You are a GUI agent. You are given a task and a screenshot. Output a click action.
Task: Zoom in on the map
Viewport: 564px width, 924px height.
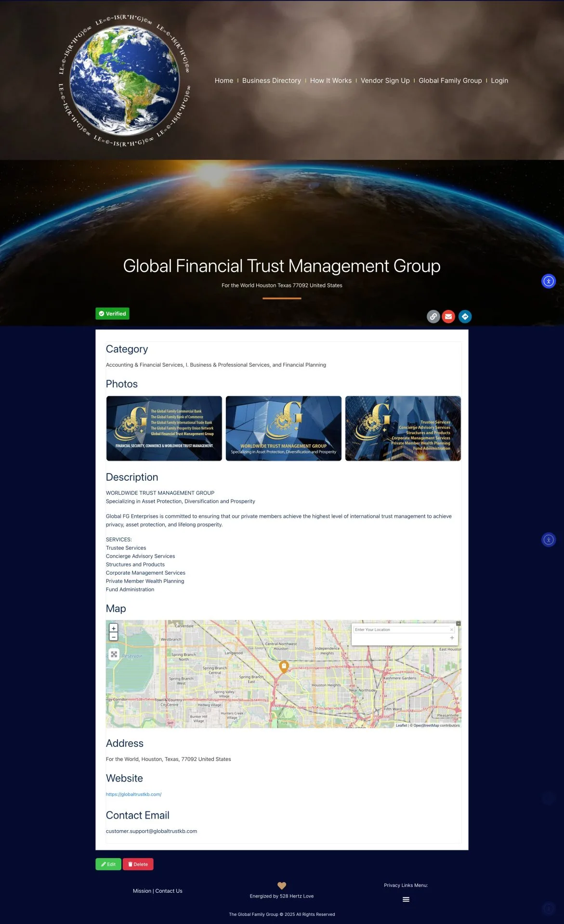tap(114, 628)
